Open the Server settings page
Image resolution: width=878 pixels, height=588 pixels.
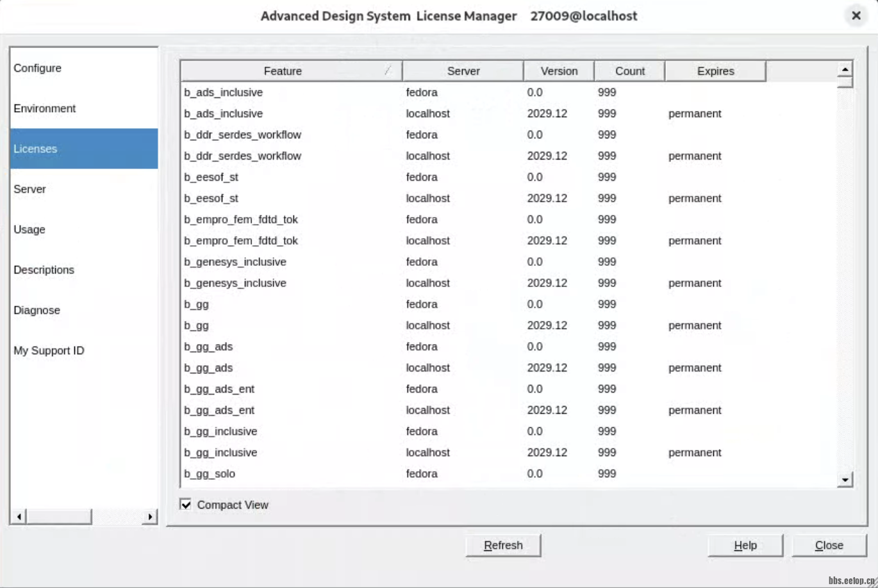[x=29, y=189]
